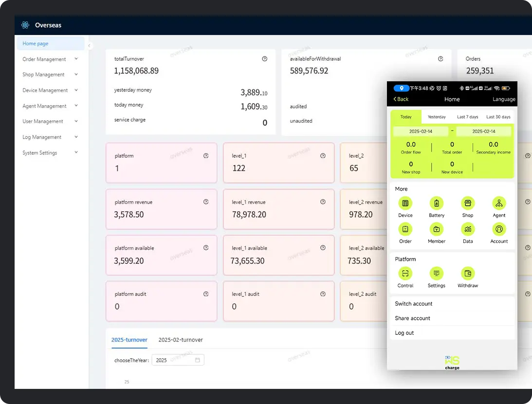Open the Withdraw icon under Platform
Viewport: 532px width, 404px height.
tap(467, 274)
